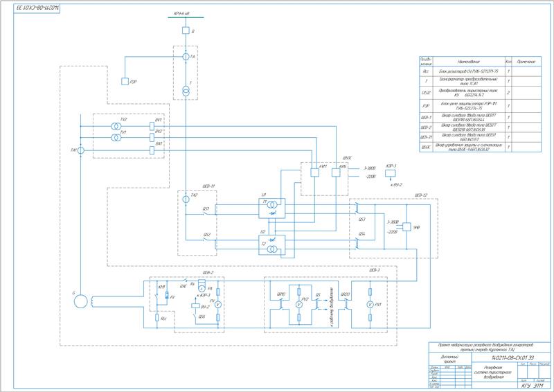554x392 pixels.
Task: Click the 'ШСВ-12' cabinet label
Action: (422, 195)
